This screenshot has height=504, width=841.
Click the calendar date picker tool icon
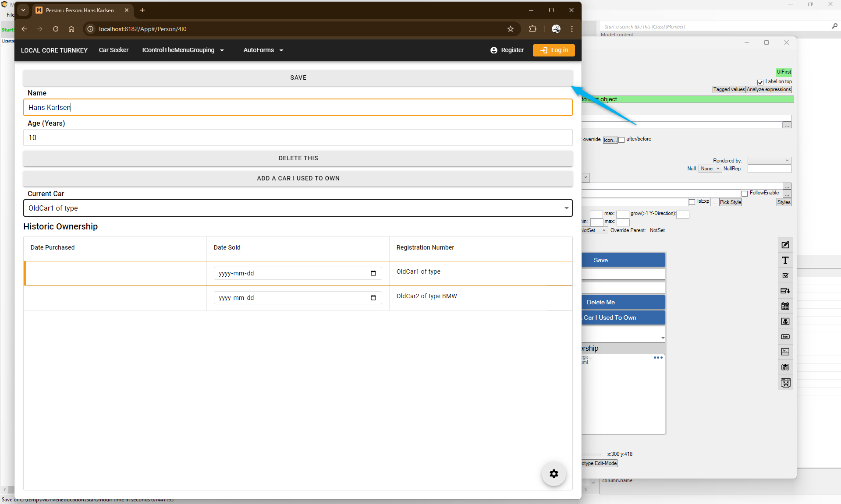pos(785,306)
